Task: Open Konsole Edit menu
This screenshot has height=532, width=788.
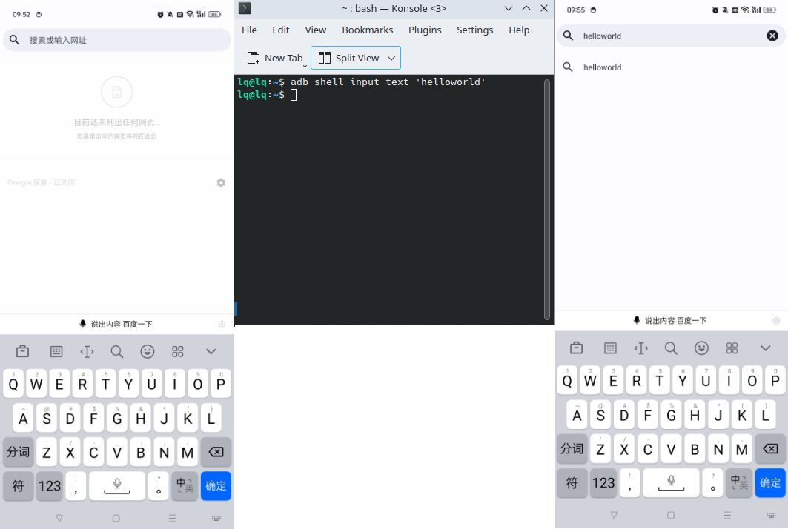Action: point(280,30)
